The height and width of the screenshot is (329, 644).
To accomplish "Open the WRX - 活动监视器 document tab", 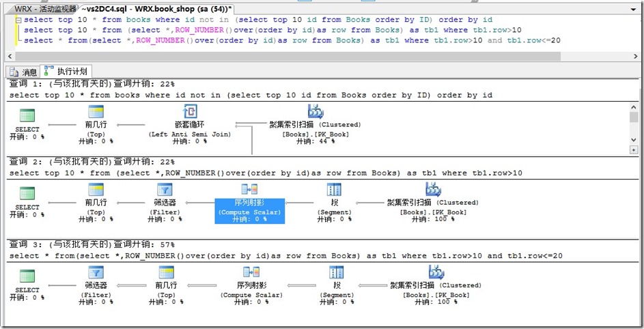I will [45, 9].
